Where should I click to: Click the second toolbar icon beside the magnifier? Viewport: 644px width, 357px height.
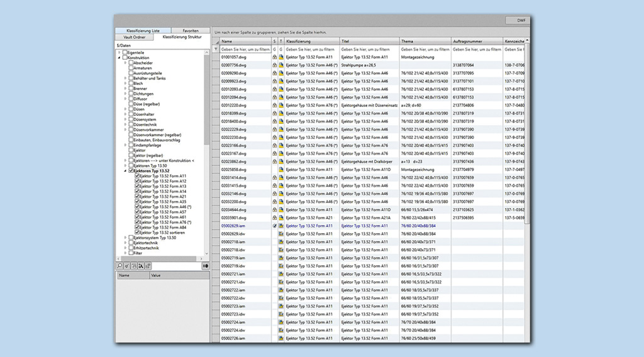(x=127, y=266)
